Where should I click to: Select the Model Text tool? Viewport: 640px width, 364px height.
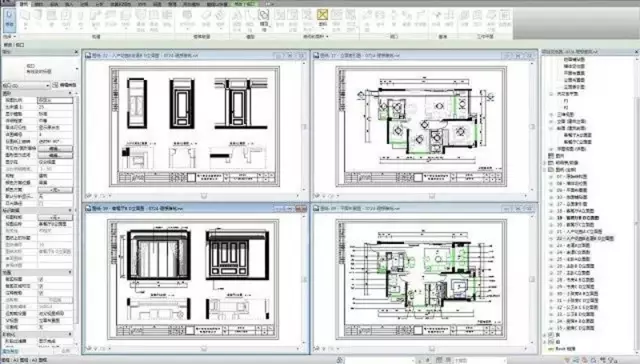point(237,20)
